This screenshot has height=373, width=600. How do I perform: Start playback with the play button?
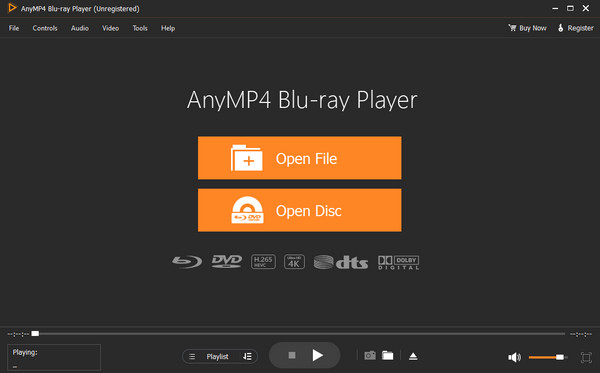tap(318, 355)
